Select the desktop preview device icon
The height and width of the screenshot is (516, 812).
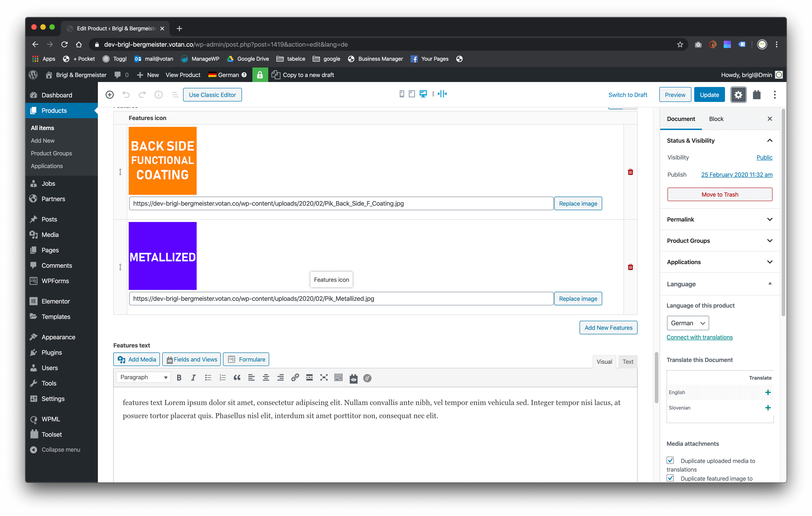click(x=423, y=94)
